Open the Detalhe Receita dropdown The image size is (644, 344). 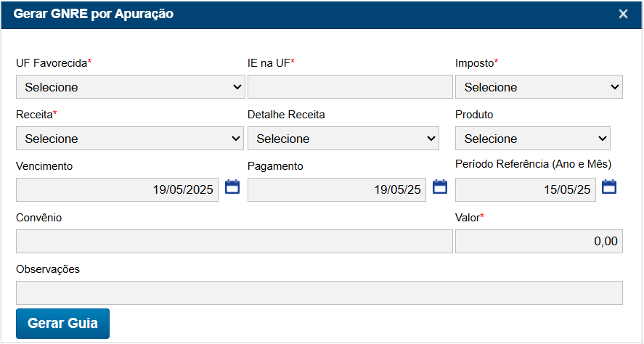coord(343,139)
